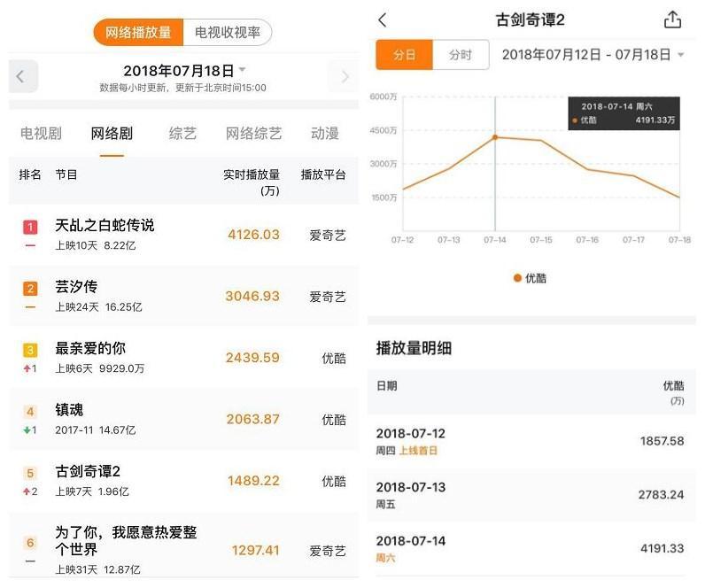Click the 播放平台 column header
Screen dimensions: 705x588
(322, 174)
